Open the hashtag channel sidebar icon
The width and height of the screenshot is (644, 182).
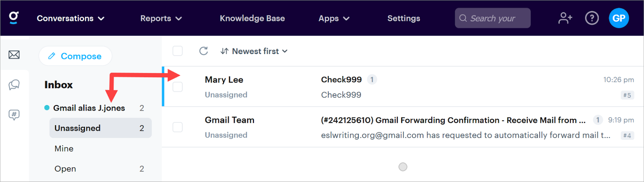coord(14,115)
